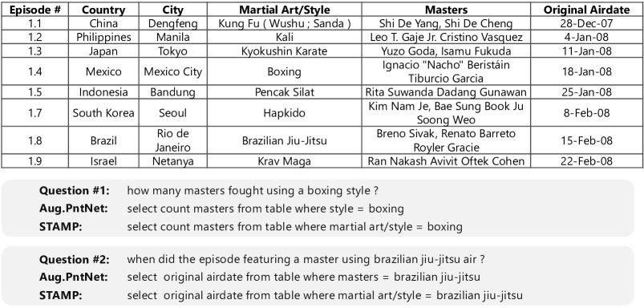Click the 'Kyokushin Karate' cell
The width and height of the screenshot is (644, 308).
(x=284, y=51)
